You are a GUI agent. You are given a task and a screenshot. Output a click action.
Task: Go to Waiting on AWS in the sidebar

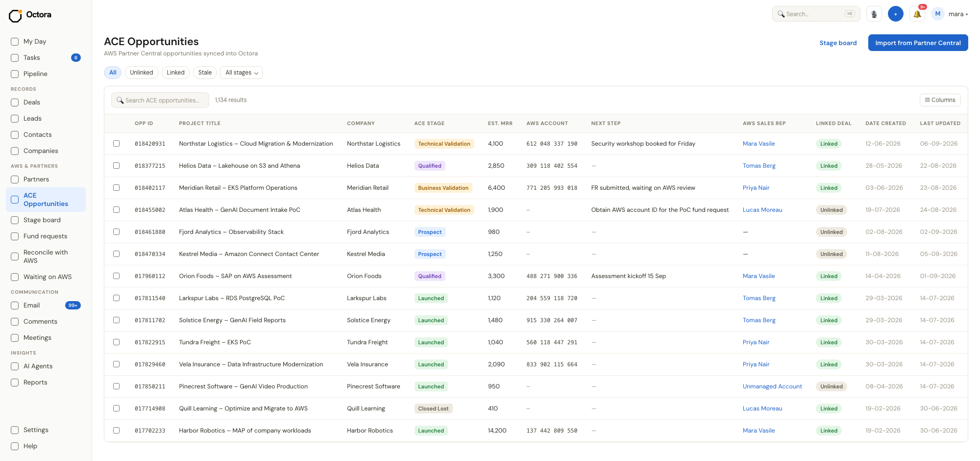(46, 277)
